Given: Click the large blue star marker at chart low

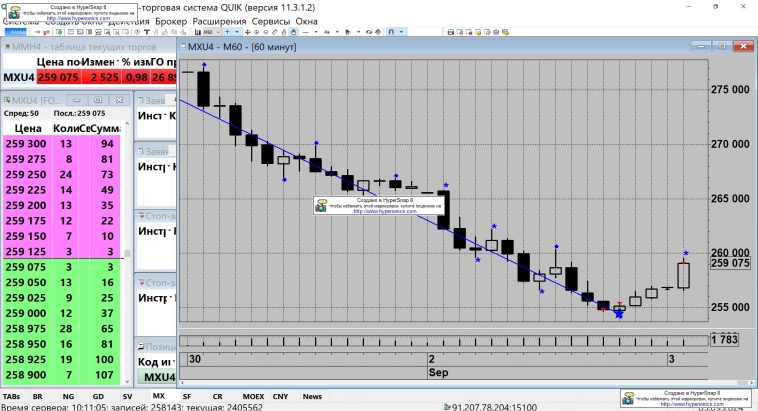Looking at the screenshot, I should coord(619,314).
